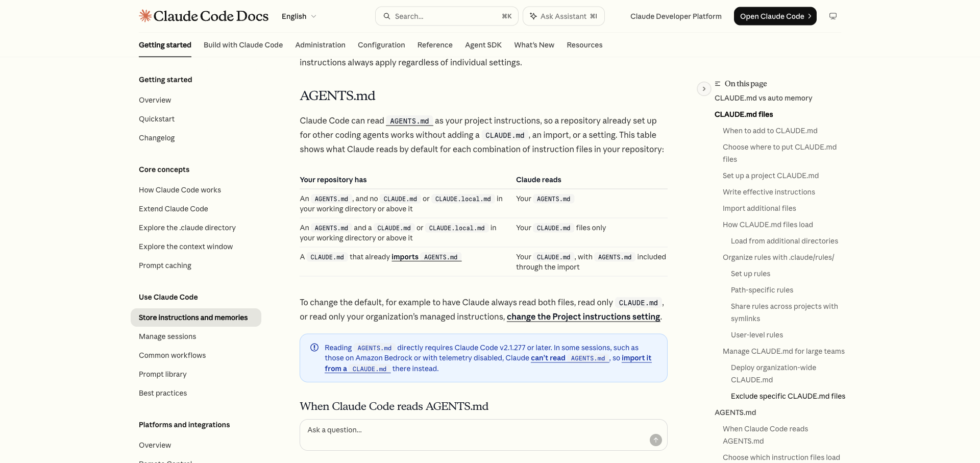Jump to CLAUDE.md files section
This screenshot has height=463, width=980.
[x=744, y=114]
